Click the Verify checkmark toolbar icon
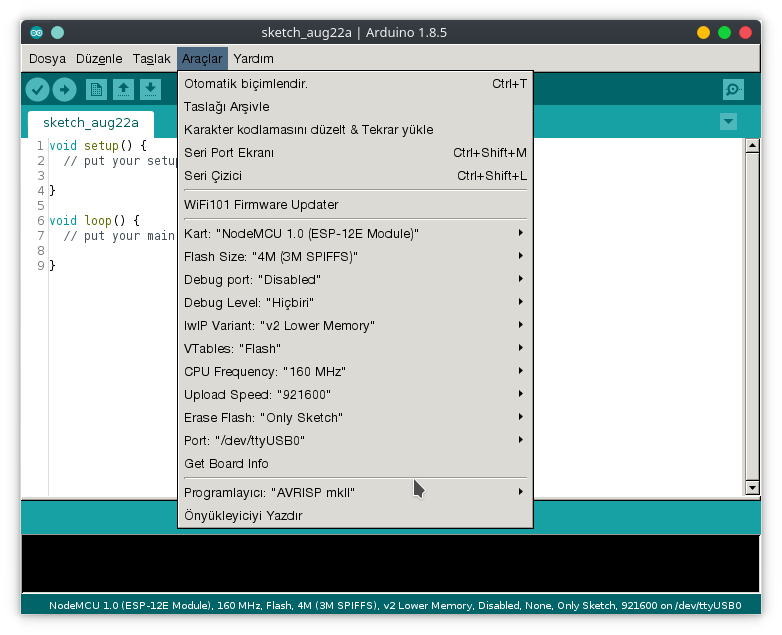The height and width of the screenshot is (635, 782). point(38,90)
